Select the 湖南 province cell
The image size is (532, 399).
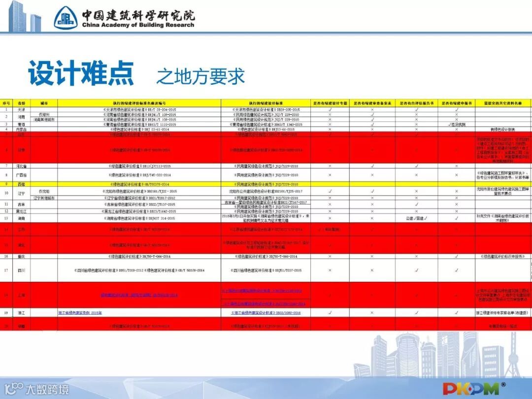tap(21, 218)
